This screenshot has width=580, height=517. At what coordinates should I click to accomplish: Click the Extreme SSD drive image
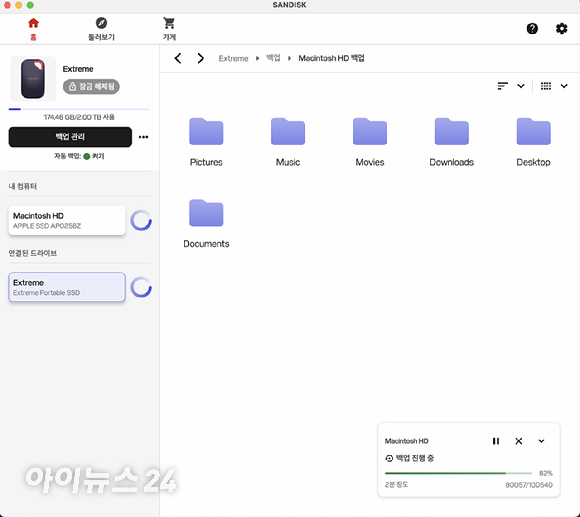(x=33, y=79)
